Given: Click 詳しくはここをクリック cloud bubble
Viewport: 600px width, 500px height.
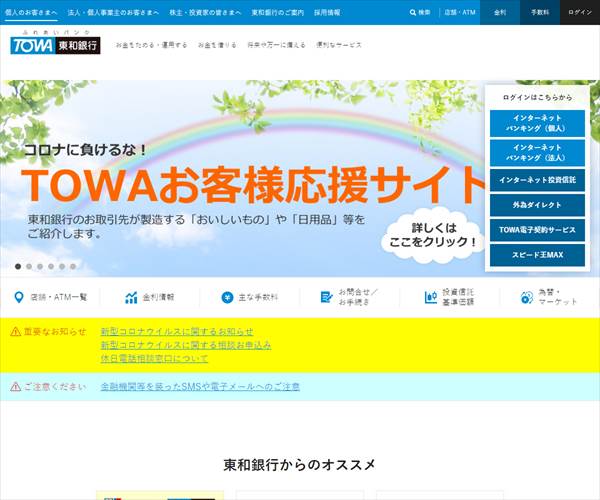Looking at the screenshot, I should tap(433, 235).
